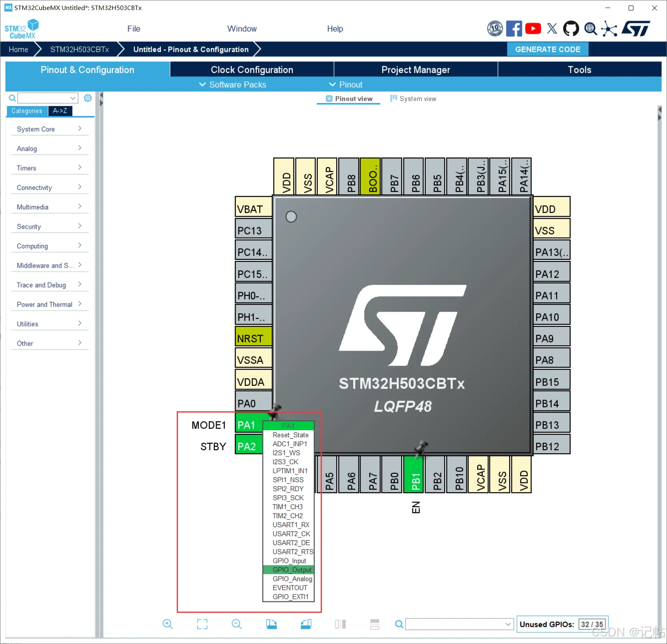The width and height of the screenshot is (667, 644).
Task: Open the YouTube icon in the header
Action: pyautogui.click(x=533, y=28)
